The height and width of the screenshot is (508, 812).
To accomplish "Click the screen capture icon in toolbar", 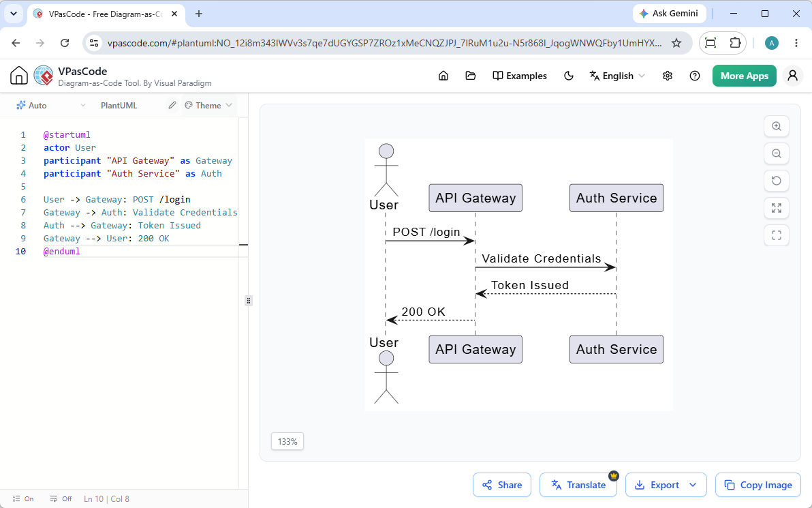I will (x=710, y=43).
